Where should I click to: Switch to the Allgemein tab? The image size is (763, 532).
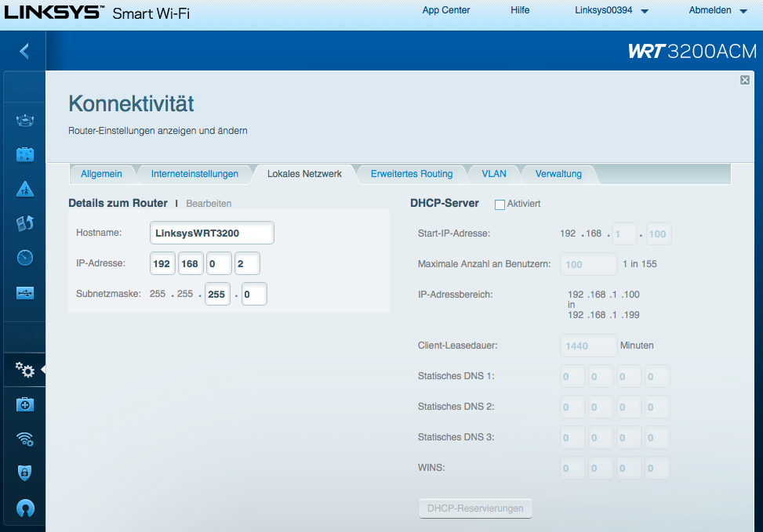click(x=101, y=174)
